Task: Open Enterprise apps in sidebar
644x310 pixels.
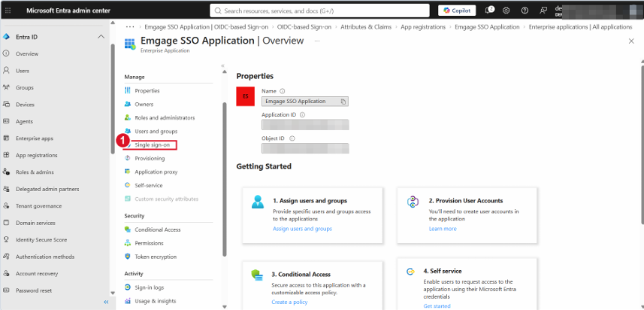Action: click(x=35, y=138)
